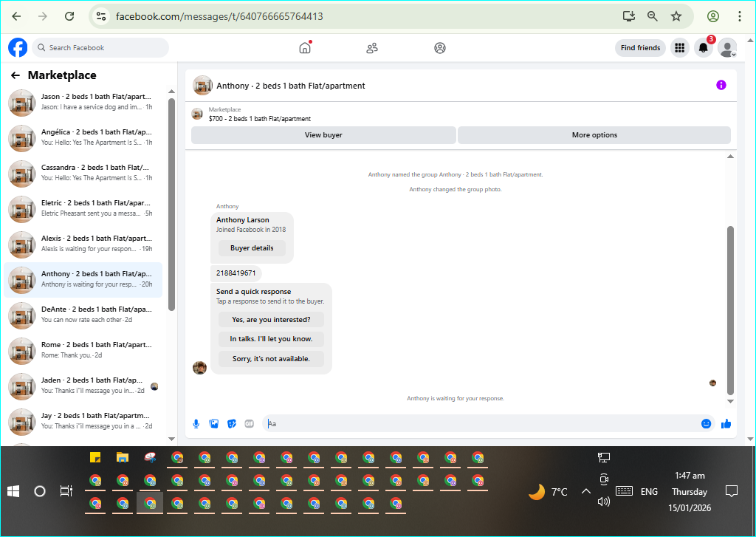Screen dimensions: 756x537
Task: Click the More options button
Action: tap(594, 135)
